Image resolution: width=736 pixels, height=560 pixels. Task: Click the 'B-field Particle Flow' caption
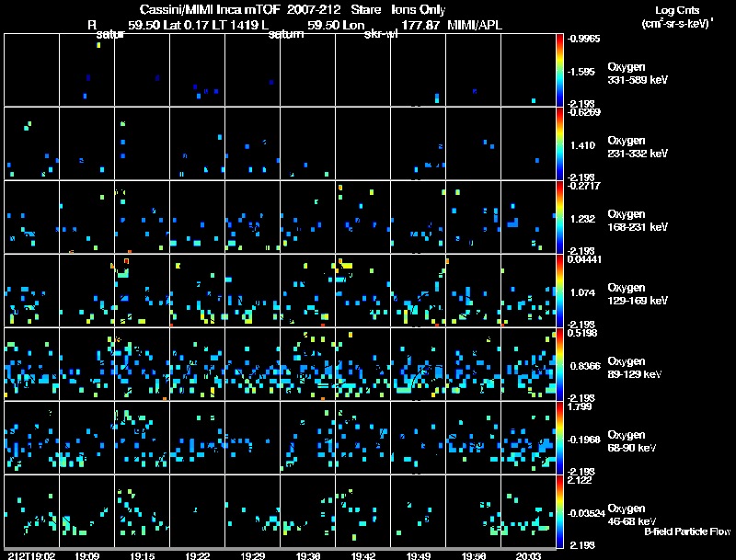(x=687, y=531)
